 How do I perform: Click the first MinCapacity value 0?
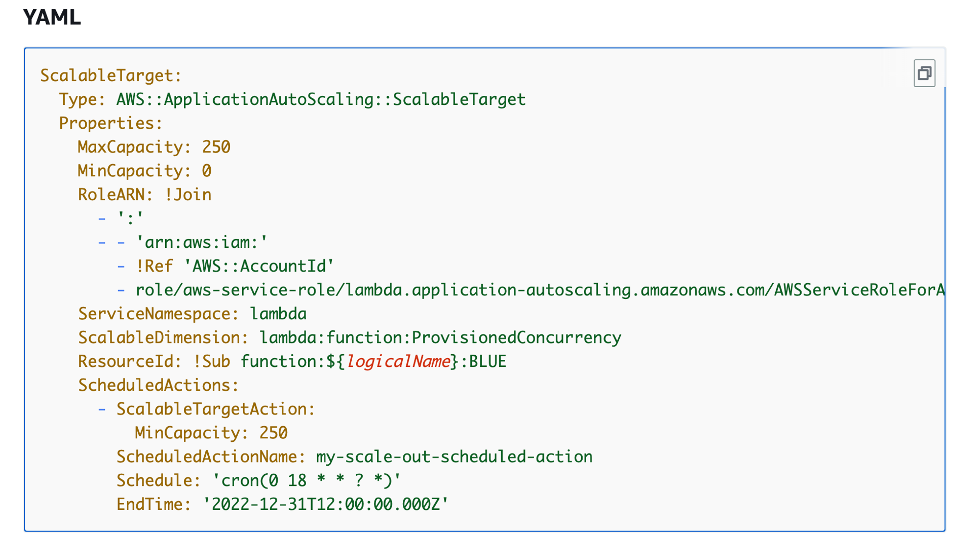coord(206,171)
